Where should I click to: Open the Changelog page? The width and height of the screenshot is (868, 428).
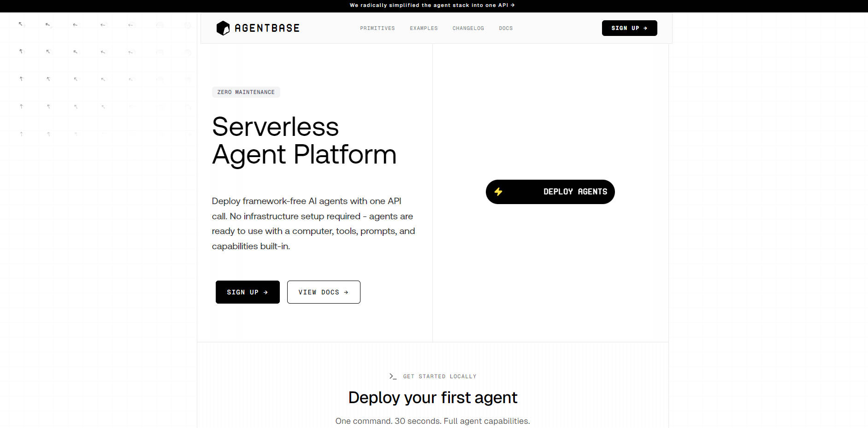pyautogui.click(x=468, y=28)
